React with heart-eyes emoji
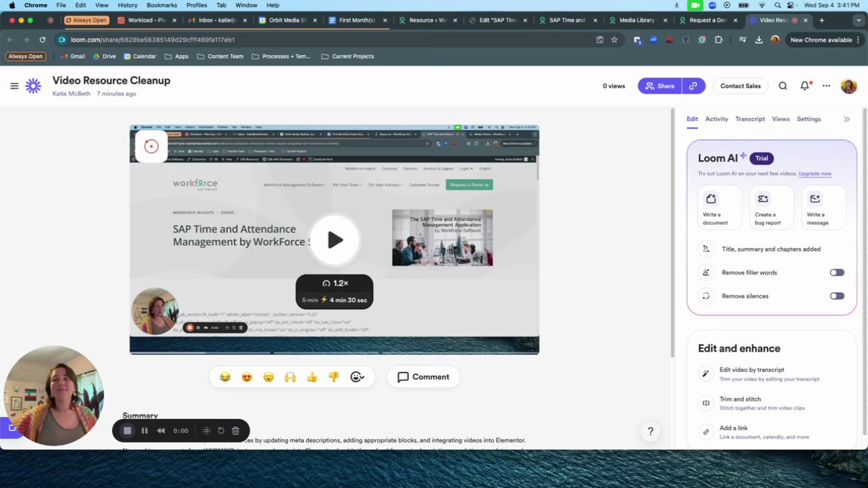 [247, 377]
